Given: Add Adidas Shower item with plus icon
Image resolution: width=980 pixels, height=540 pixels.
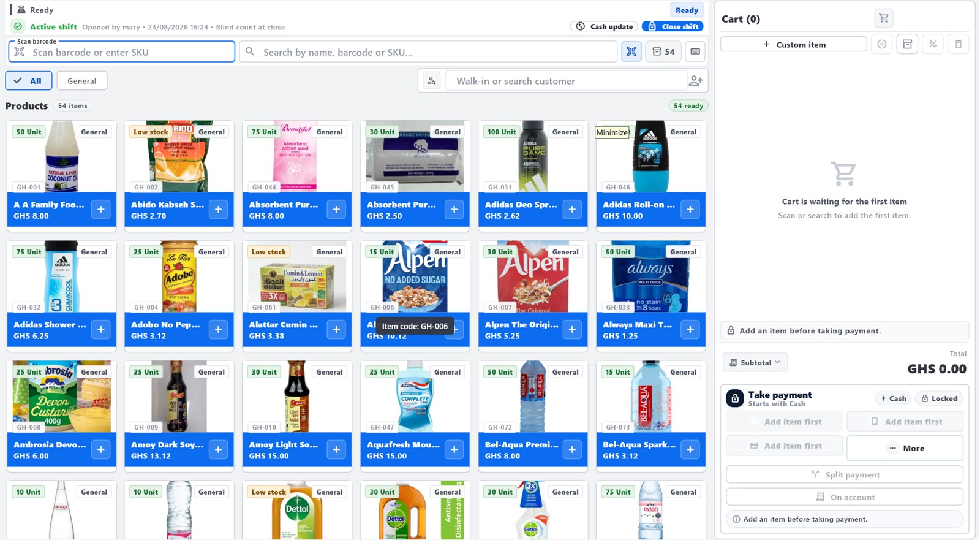Looking at the screenshot, I should coord(101,330).
